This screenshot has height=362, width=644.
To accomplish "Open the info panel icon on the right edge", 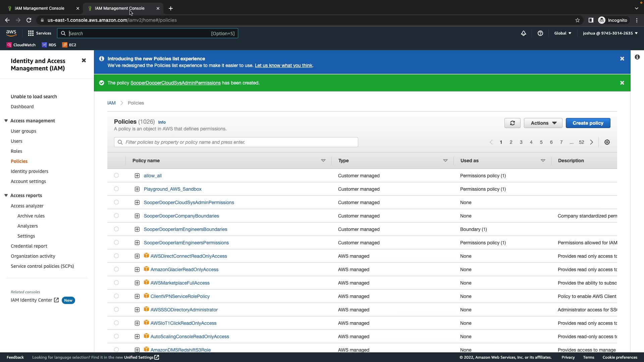I will 637,57.
